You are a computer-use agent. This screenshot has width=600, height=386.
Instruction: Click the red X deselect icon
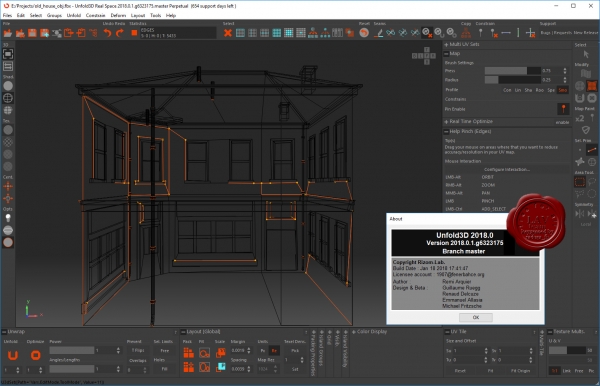[x=228, y=33]
